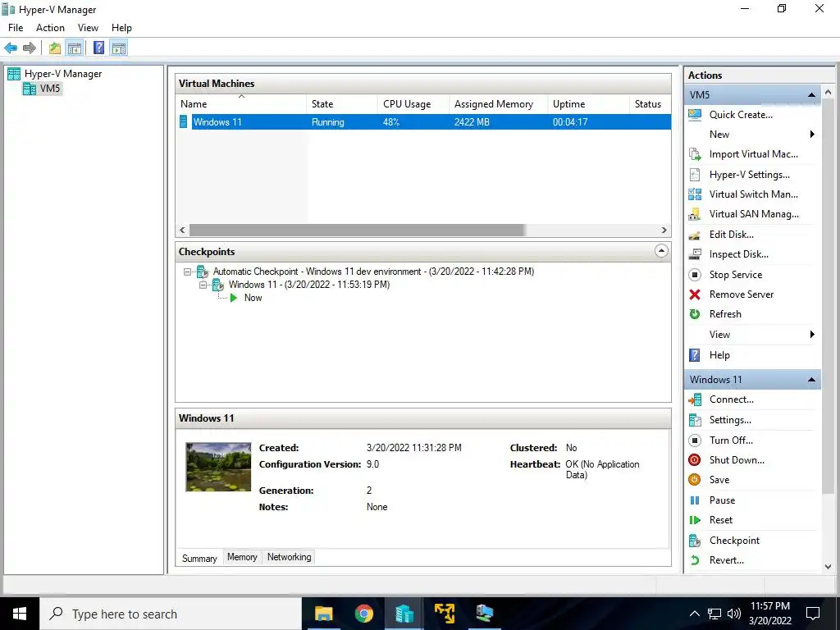Click the Up one level folder icon
Image resolution: width=840 pixels, height=630 pixels.
pyautogui.click(x=55, y=48)
